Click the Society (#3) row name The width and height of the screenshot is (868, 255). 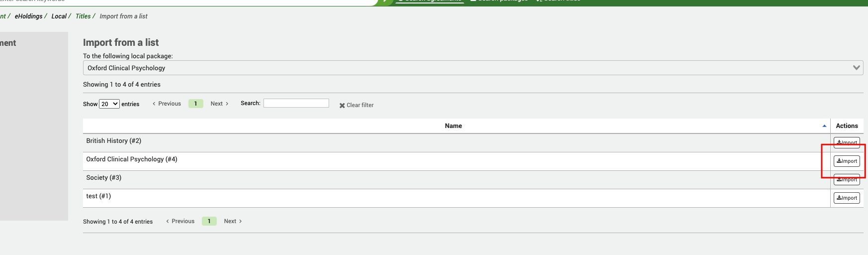pyautogui.click(x=104, y=178)
